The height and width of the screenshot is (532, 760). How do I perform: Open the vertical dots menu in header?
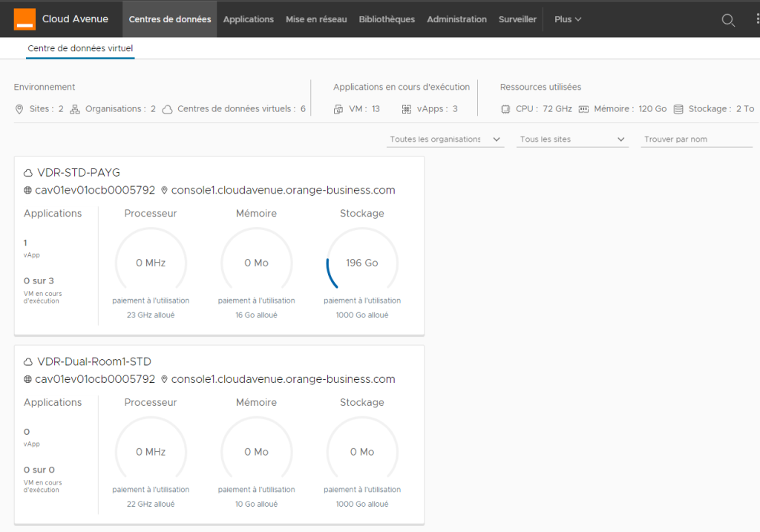point(757,19)
